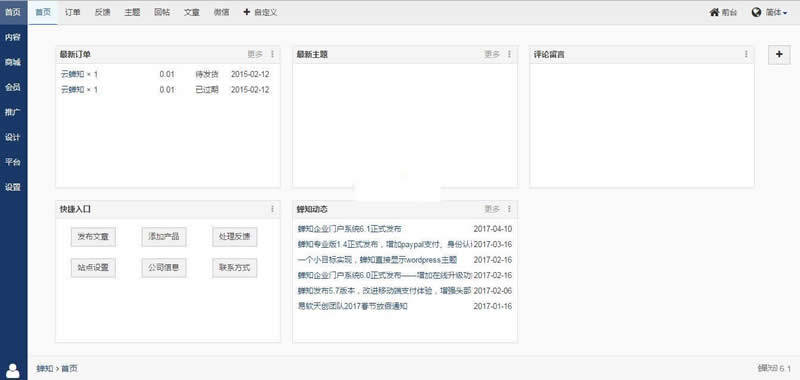The image size is (800, 380).
Task: Click 更多 link in 蝉知动态 panel
Action: click(x=492, y=209)
